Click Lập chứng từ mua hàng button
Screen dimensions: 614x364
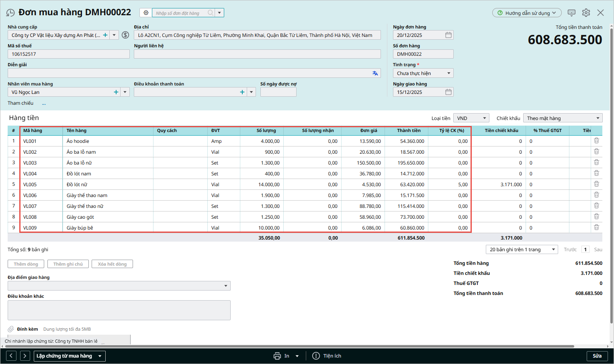[x=64, y=356]
